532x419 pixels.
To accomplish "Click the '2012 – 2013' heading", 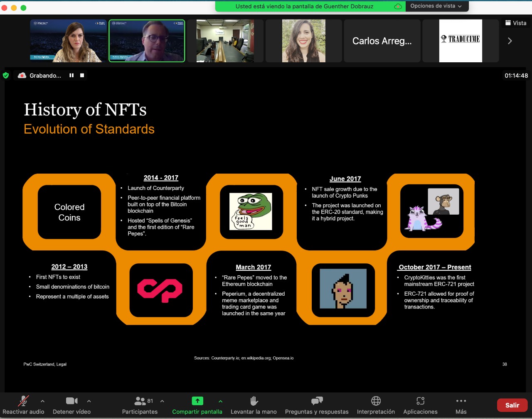I will tap(69, 267).
